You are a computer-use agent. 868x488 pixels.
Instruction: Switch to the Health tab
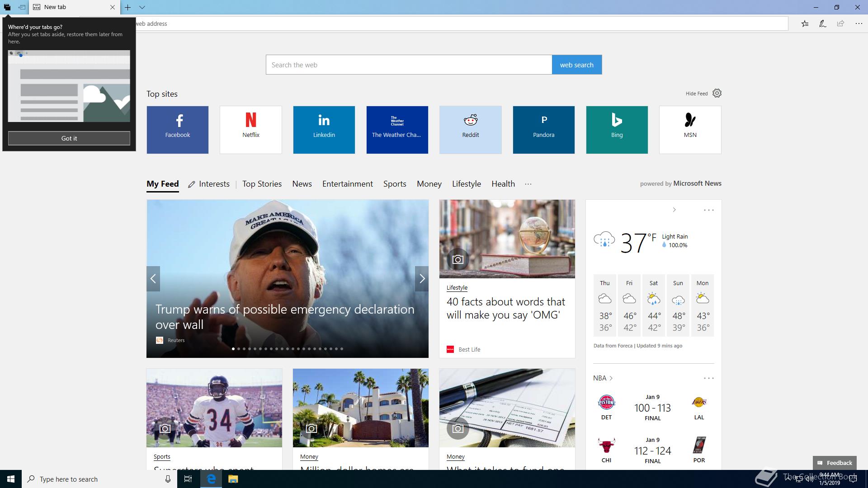tap(503, 184)
